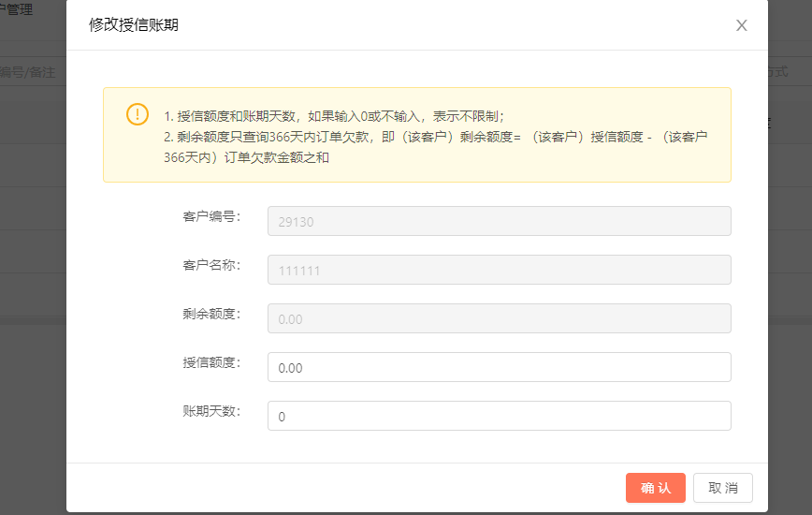
Task: Click the 客户编号 field showing 29130
Action: coord(500,221)
